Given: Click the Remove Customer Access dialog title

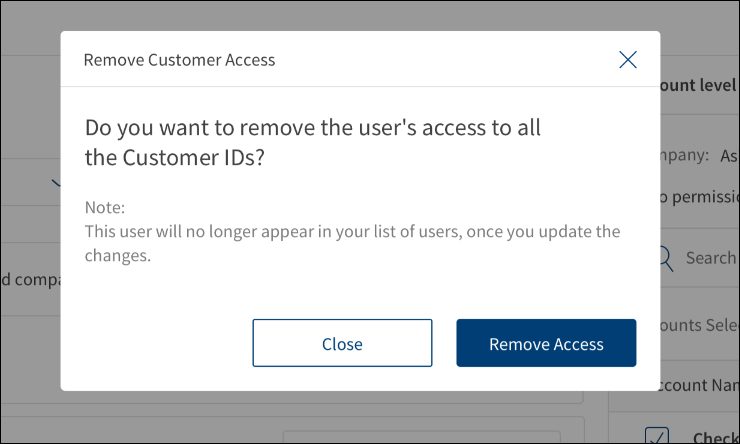Looking at the screenshot, I should tap(179, 60).
